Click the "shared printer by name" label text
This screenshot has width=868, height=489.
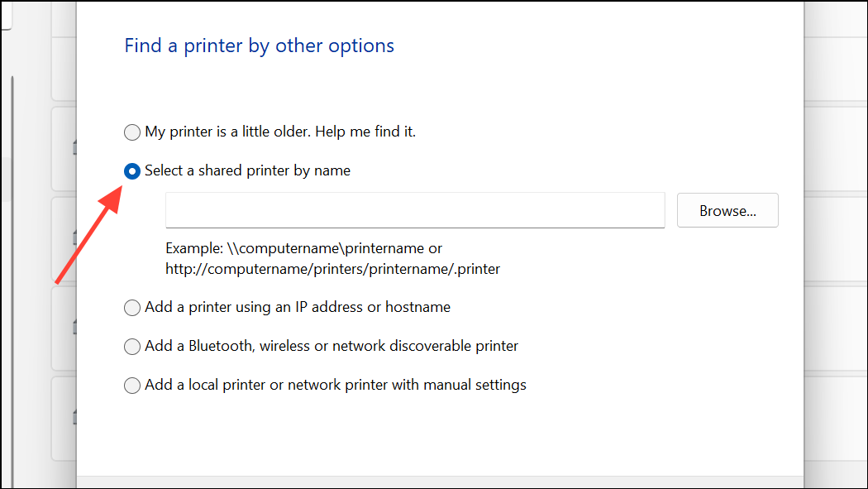[x=274, y=170]
